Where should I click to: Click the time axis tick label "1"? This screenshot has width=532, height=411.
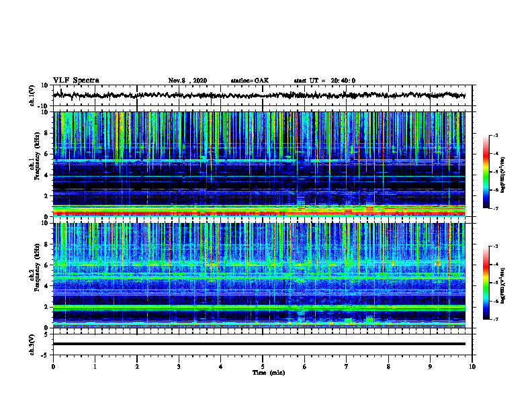tap(95, 367)
